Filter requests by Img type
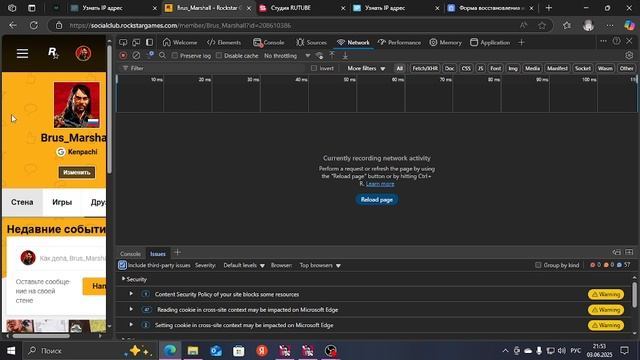This screenshot has width=640, height=360. (x=513, y=68)
